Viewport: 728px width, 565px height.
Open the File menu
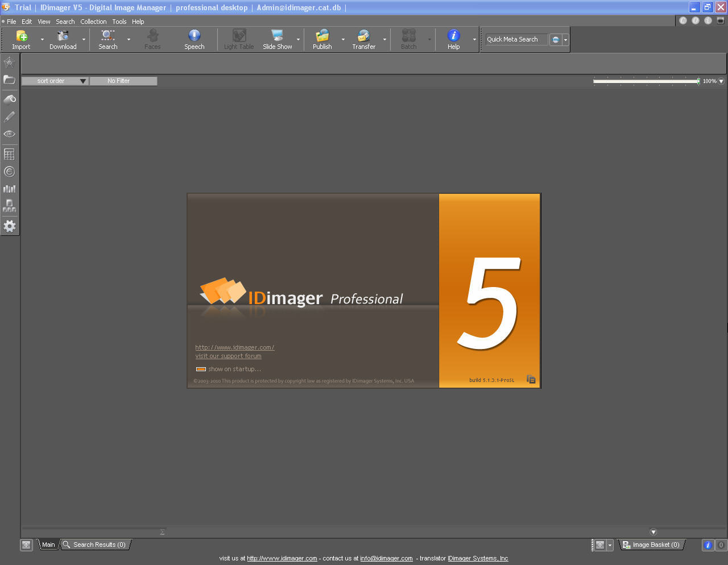click(x=11, y=22)
